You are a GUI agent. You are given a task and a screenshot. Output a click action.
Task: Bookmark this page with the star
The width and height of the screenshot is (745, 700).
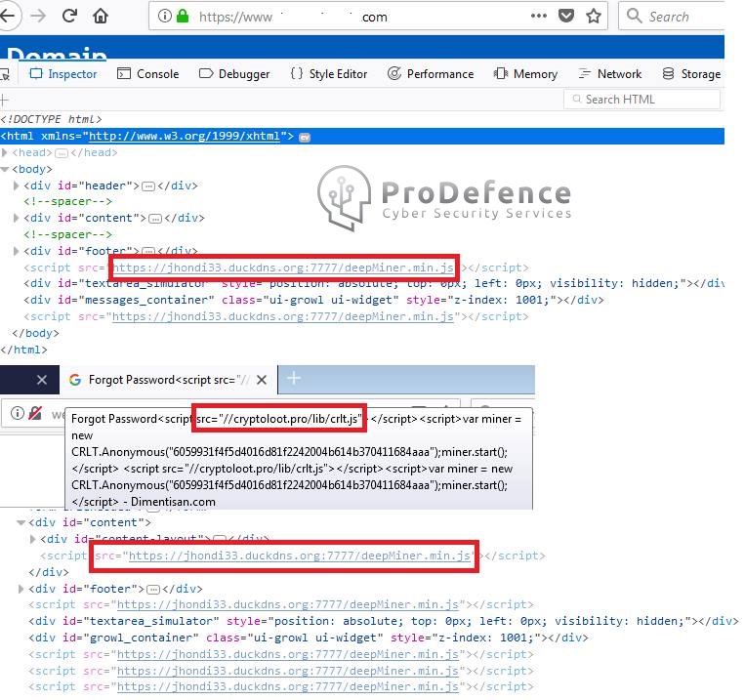(593, 17)
